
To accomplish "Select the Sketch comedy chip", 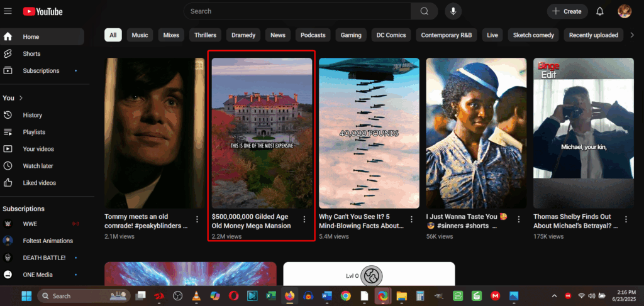I will 533,35.
